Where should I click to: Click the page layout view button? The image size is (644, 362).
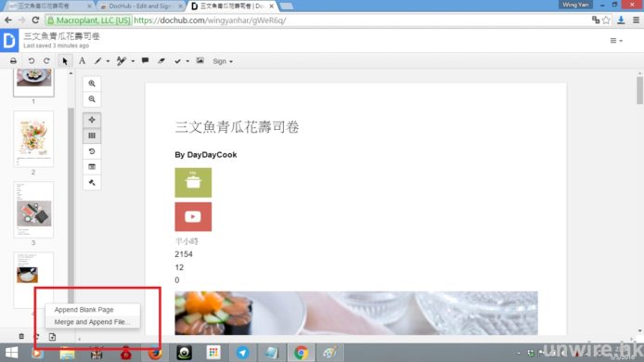point(92,167)
